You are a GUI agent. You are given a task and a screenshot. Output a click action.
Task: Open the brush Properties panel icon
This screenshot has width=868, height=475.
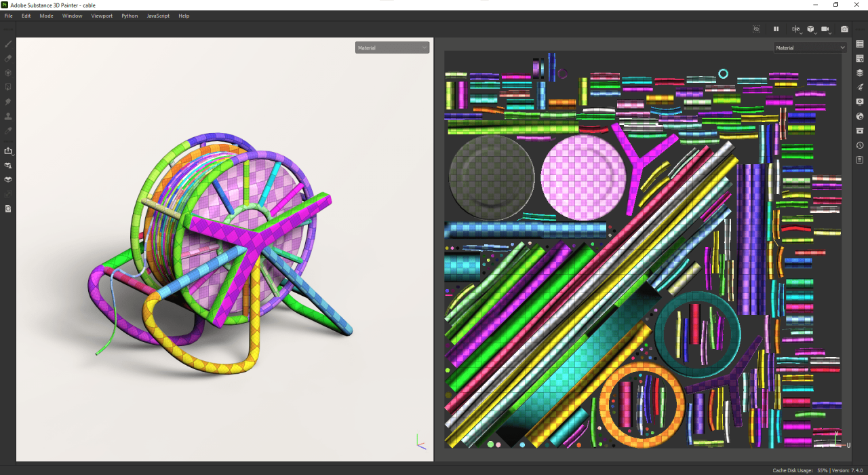(x=860, y=87)
